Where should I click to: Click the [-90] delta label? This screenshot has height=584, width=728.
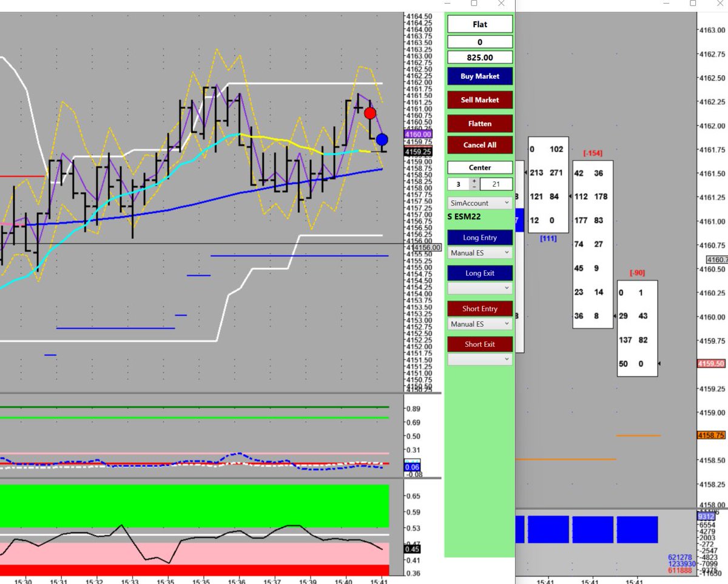point(637,273)
